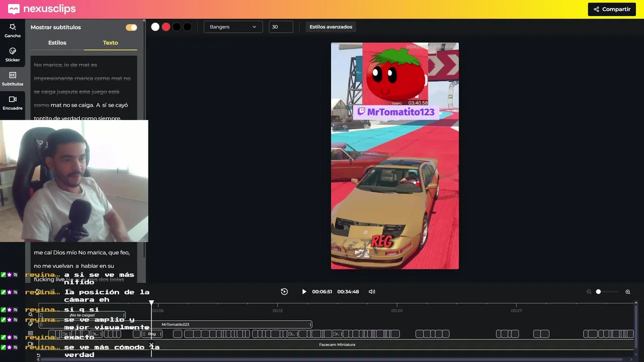
Task: Open the Encuadre framing tool
Action: point(13,103)
